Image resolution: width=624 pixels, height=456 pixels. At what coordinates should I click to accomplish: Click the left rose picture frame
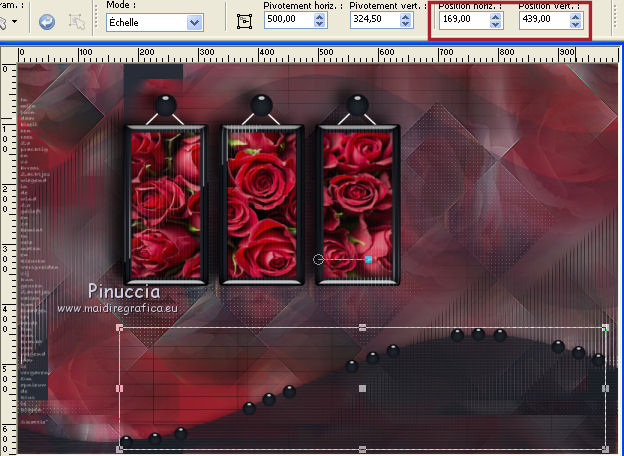(x=166, y=205)
